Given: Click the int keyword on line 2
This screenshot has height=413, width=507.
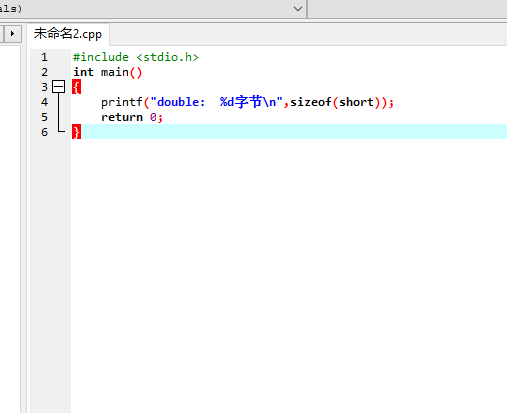Looking at the screenshot, I should click(x=83, y=72).
